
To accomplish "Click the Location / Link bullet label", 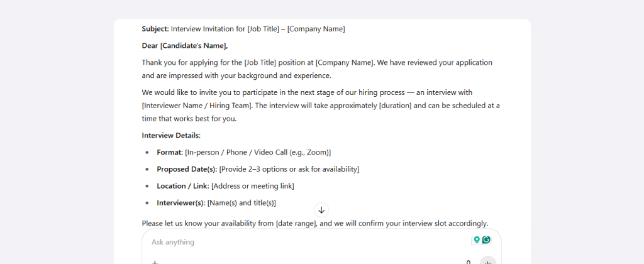I will (x=183, y=186).
